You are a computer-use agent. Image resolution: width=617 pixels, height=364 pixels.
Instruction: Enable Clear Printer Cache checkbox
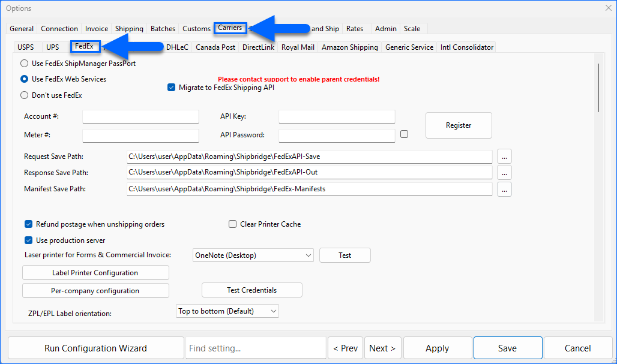(x=232, y=224)
